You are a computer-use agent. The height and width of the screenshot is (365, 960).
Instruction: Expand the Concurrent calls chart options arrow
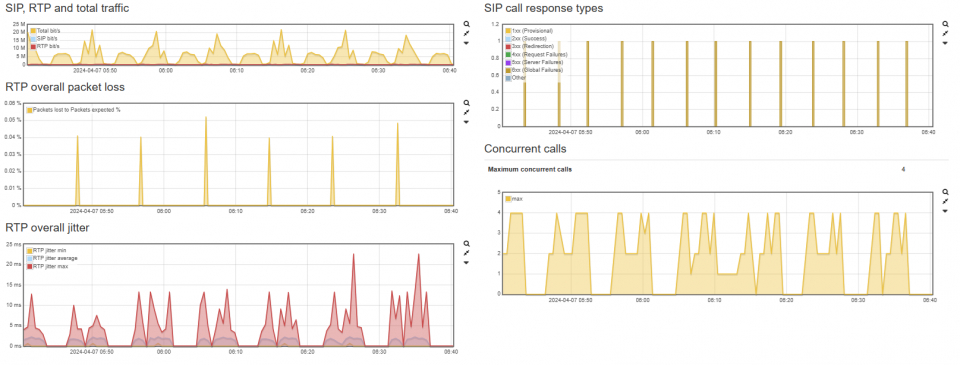945,211
